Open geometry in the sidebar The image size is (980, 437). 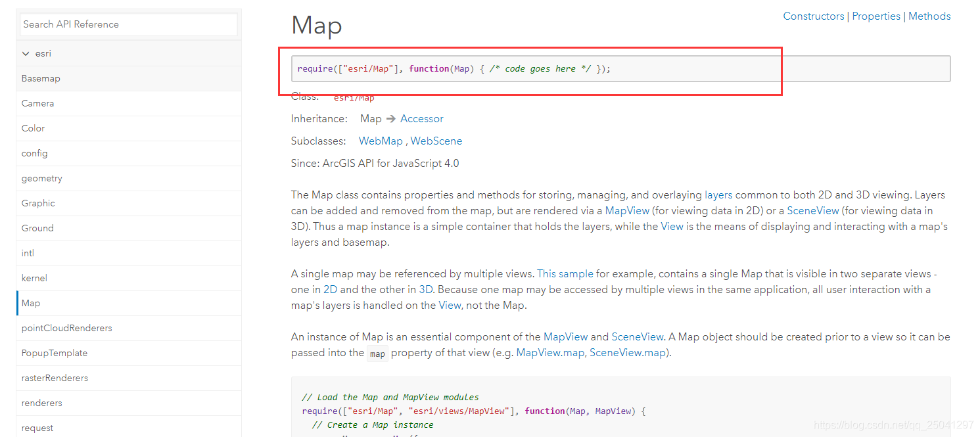point(128,178)
